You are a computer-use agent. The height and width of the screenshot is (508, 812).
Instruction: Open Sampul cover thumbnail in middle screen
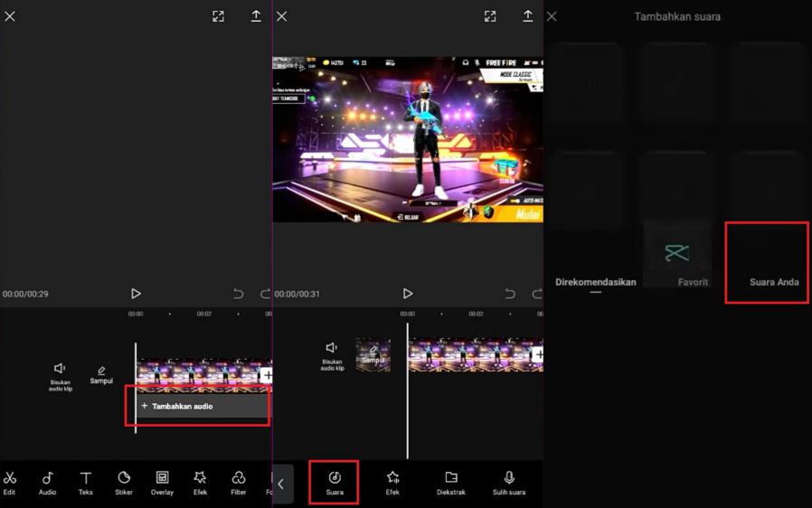[x=373, y=355]
